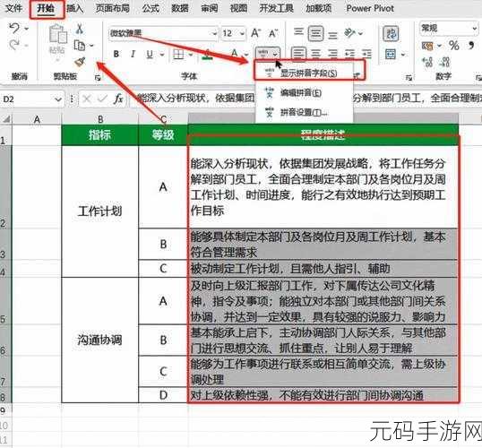Decrease font size with smaller A
Screen dimensions: 482x448
tap(273, 33)
